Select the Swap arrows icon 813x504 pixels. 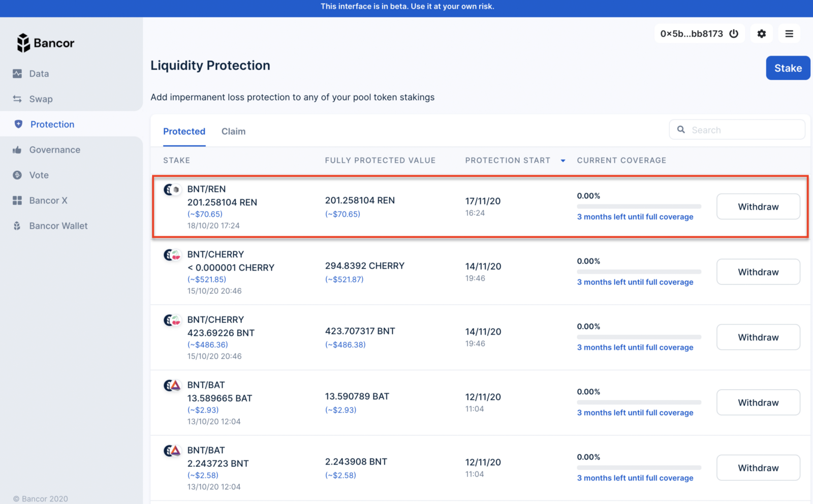[x=17, y=99]
